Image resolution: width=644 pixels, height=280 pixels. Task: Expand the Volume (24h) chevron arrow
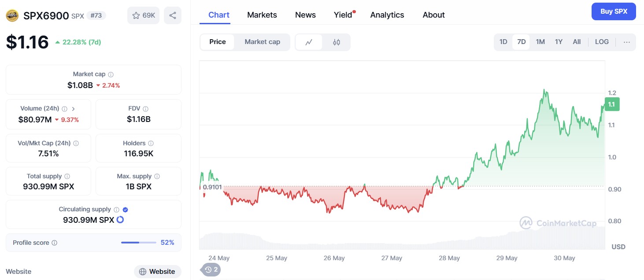coord(74,109)
